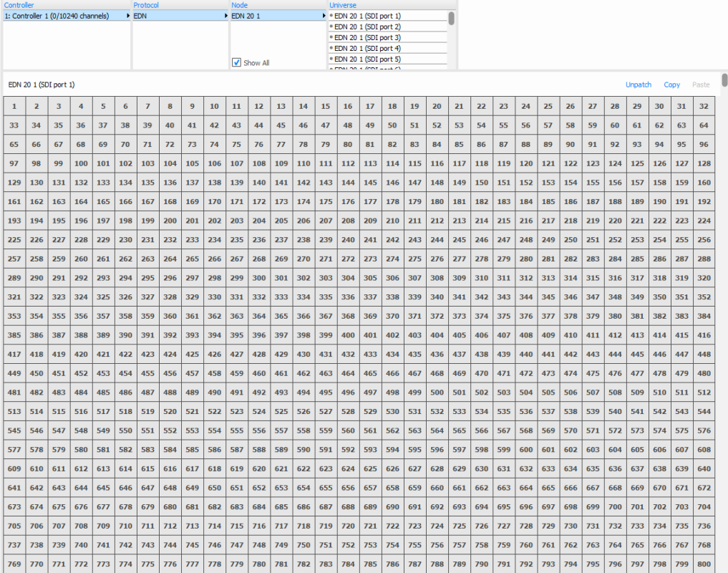Expand the EDN 20 1 node arrow
728x573 pixels.
tap(324, 16)
